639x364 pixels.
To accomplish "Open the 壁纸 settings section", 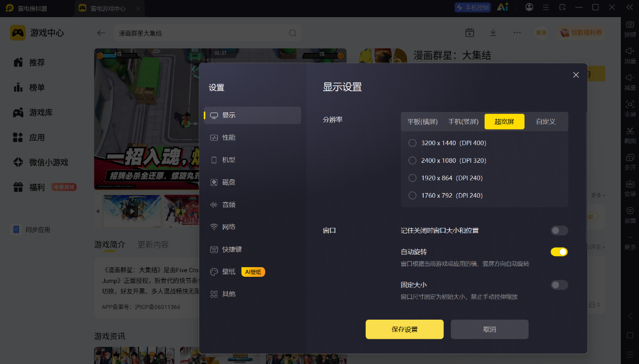I will pos(252,272).
